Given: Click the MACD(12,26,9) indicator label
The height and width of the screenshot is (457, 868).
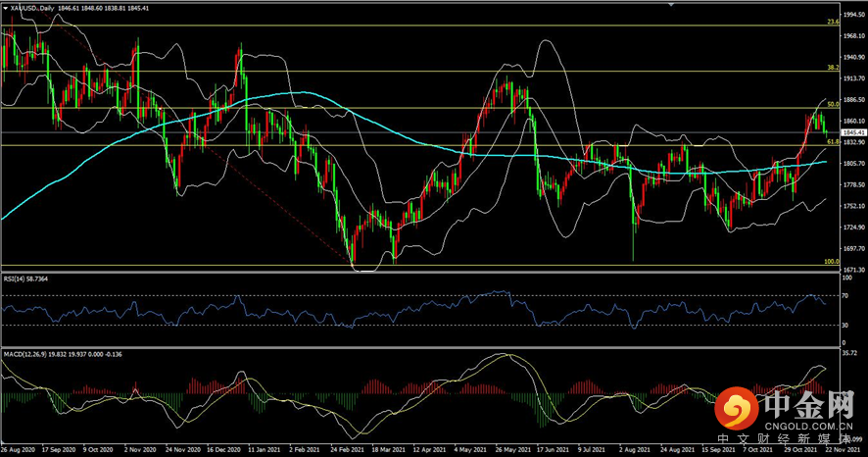Looking at the screenshot, I should (x=63, y=354).
